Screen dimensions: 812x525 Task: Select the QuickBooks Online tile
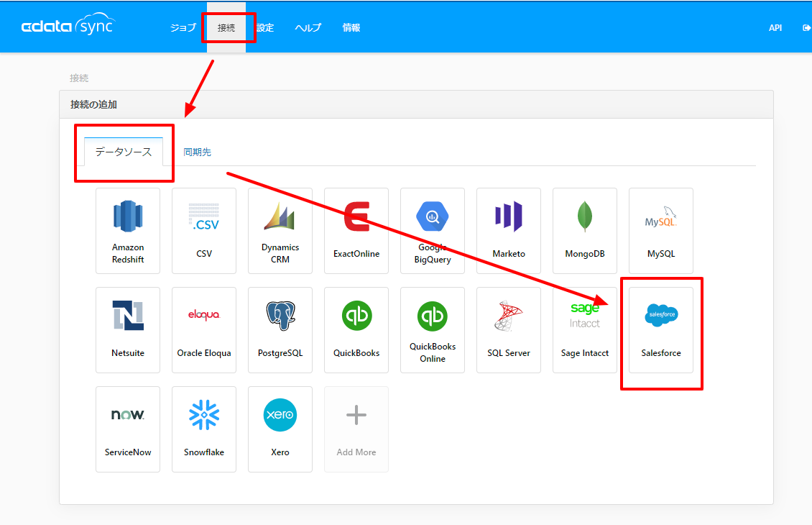click(433, 330)
